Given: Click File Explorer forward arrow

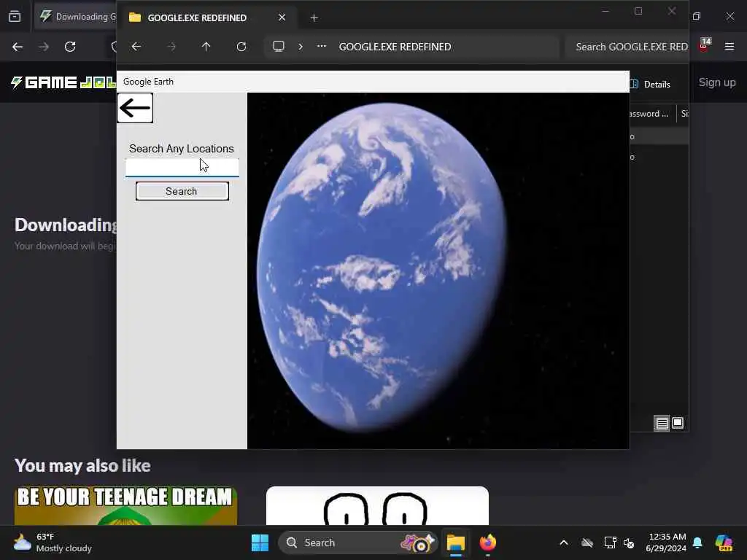Looking at the screenshot, I should point(171,47).
